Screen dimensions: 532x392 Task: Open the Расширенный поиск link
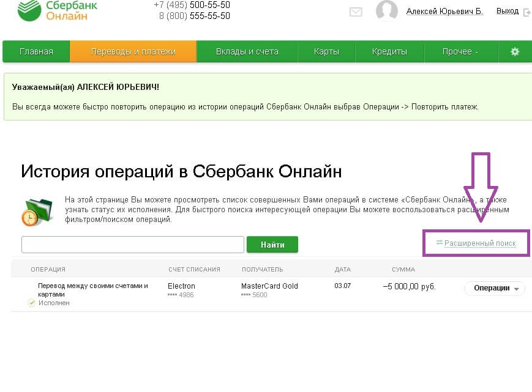(480, 243)
